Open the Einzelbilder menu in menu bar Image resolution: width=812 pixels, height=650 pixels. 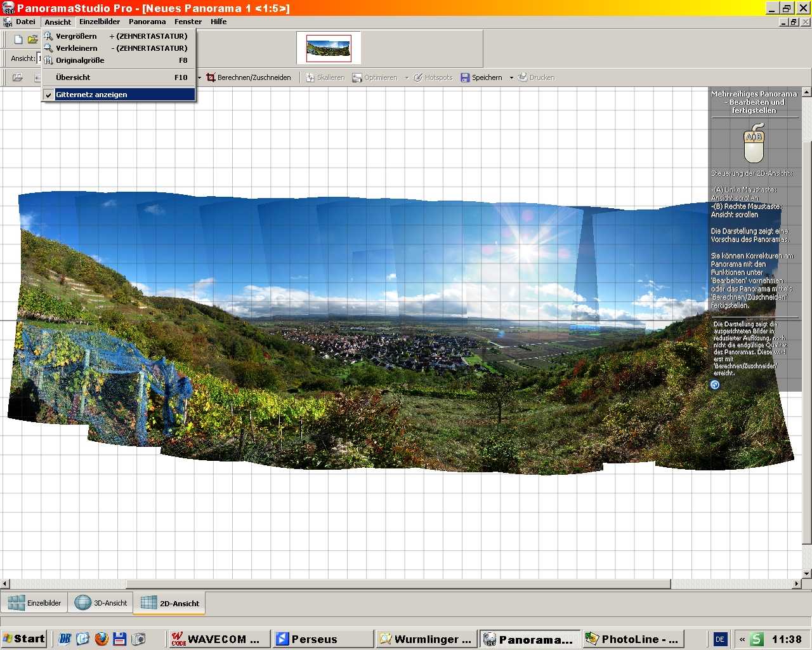pos(100,22)
